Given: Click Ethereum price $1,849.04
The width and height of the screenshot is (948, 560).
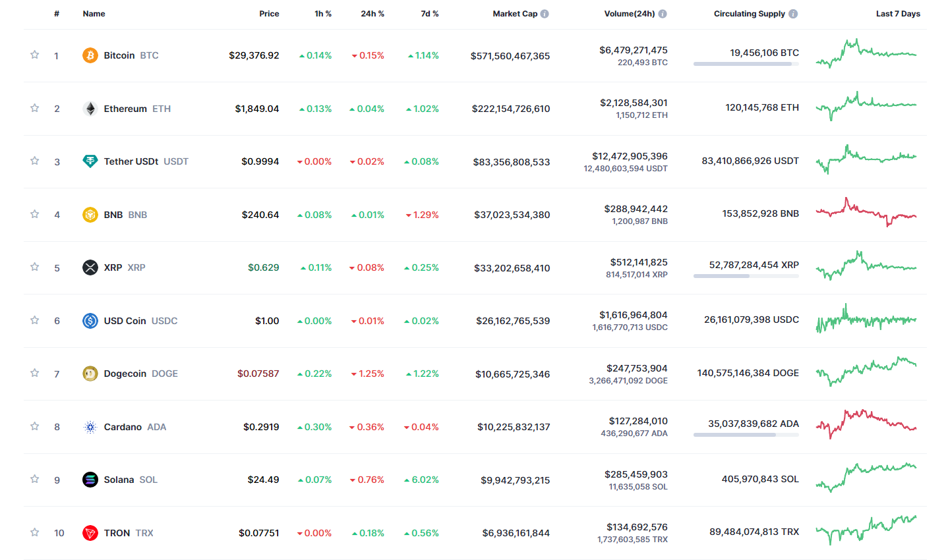Looking at the screenshot, I should point(257,109).
